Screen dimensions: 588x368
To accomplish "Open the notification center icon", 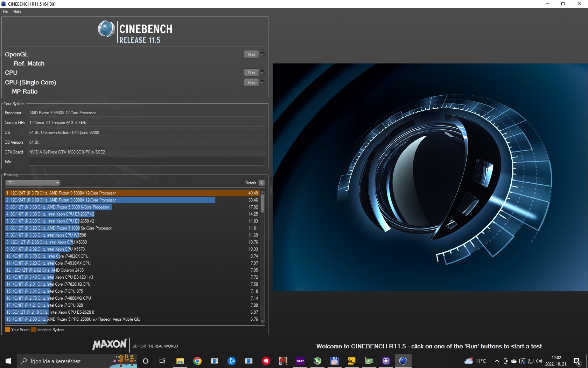I will click(577, 361).
